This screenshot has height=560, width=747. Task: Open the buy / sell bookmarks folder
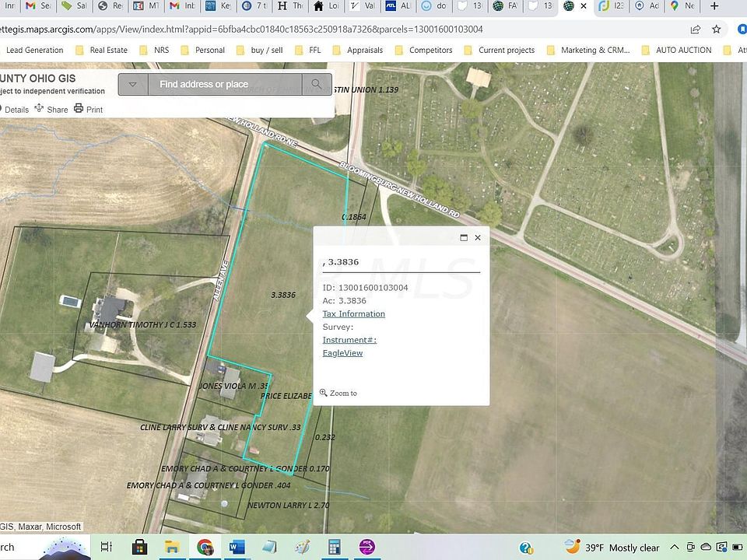coord(260,50)
